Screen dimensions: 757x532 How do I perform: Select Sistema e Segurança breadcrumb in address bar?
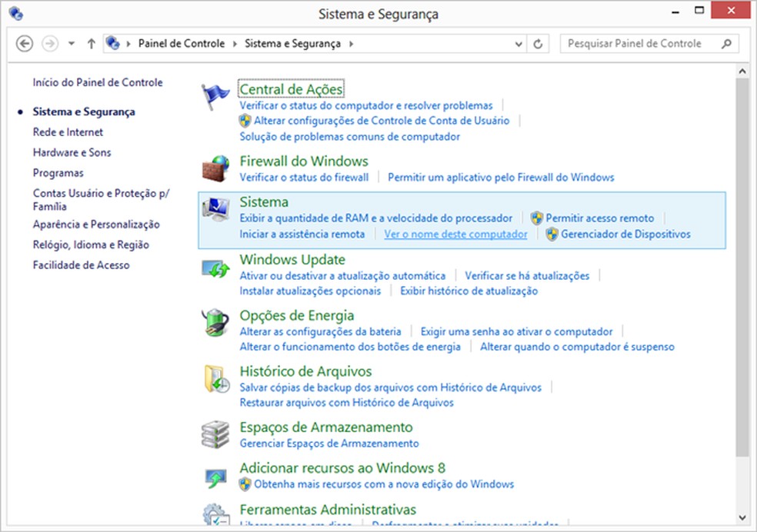[292, 43]
